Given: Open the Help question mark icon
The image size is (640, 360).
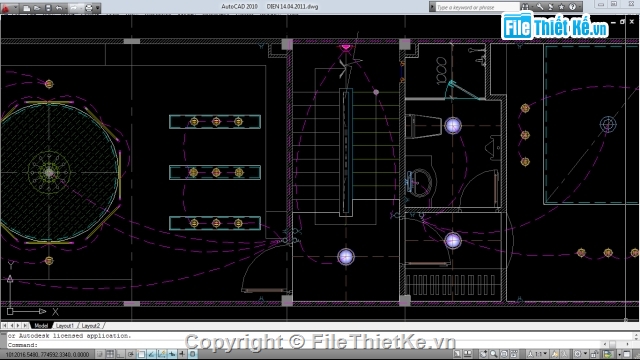Looking at the screenshot, I should pos(572,7).
